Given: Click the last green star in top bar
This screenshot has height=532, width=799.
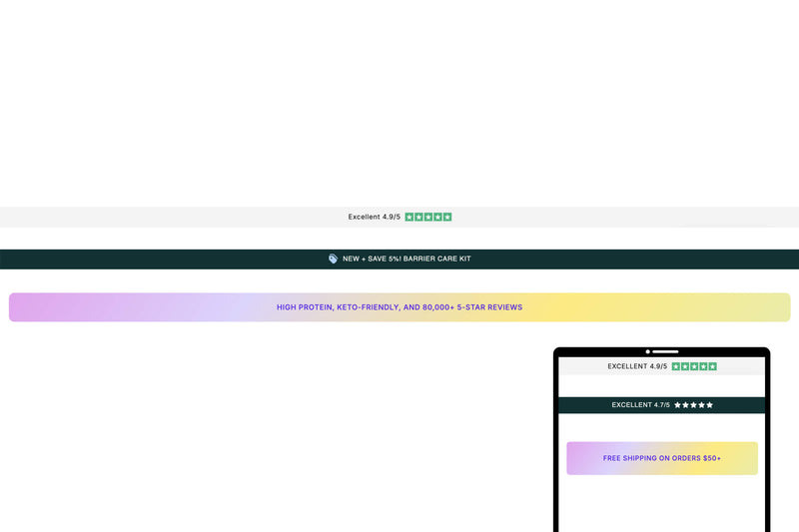Looking at the screenshot, I should [x=447, y=217].
